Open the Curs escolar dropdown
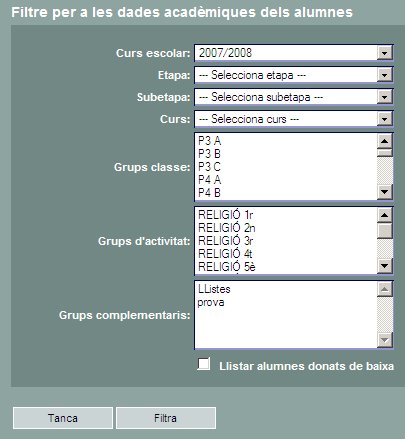 (x=294, y=53)
